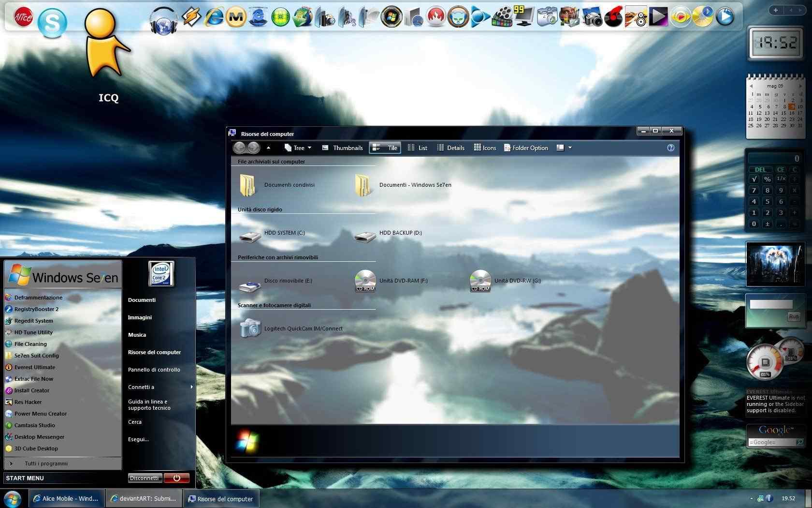Select Unità DVD-RW (G:)
This screenshot has width=812, height=508.
[505, 281]
